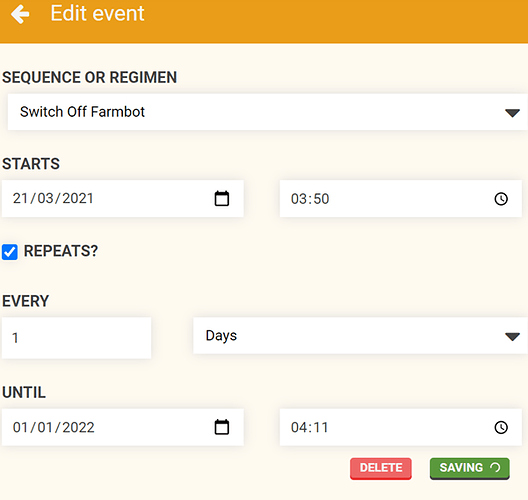Click the spinner icon on the Saving button
This screenshot has width=528, height=500.
[x=495, y=467]
